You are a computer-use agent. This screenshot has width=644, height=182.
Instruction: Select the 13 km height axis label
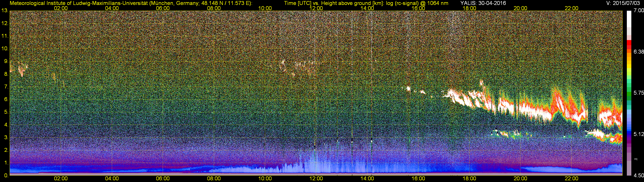[x=5, y=10]
